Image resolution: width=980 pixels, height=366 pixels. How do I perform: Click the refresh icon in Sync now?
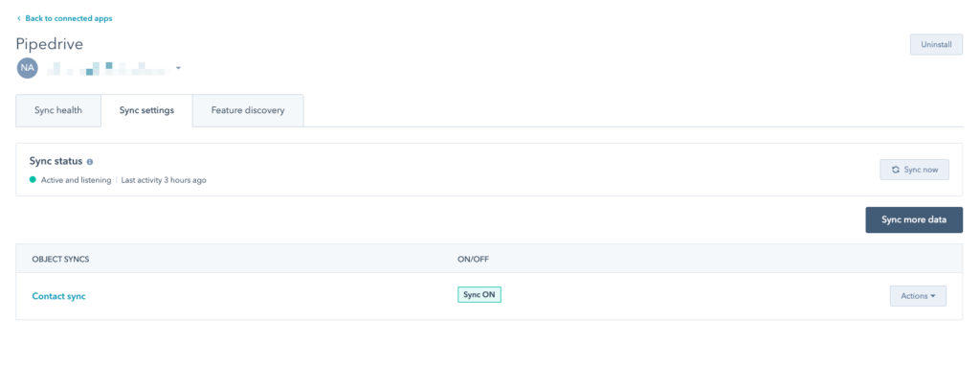pos(896,170)
